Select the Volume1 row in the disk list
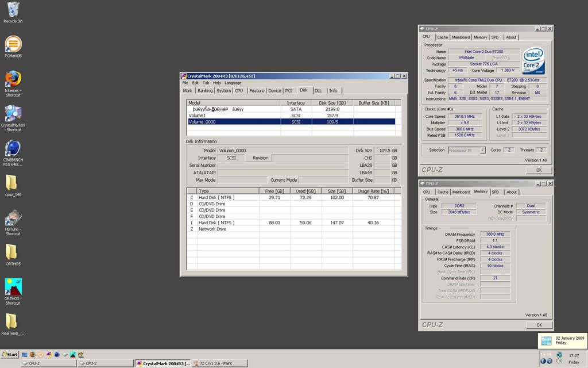The width and height of the screenshot is (588, 368). (291, 116)
